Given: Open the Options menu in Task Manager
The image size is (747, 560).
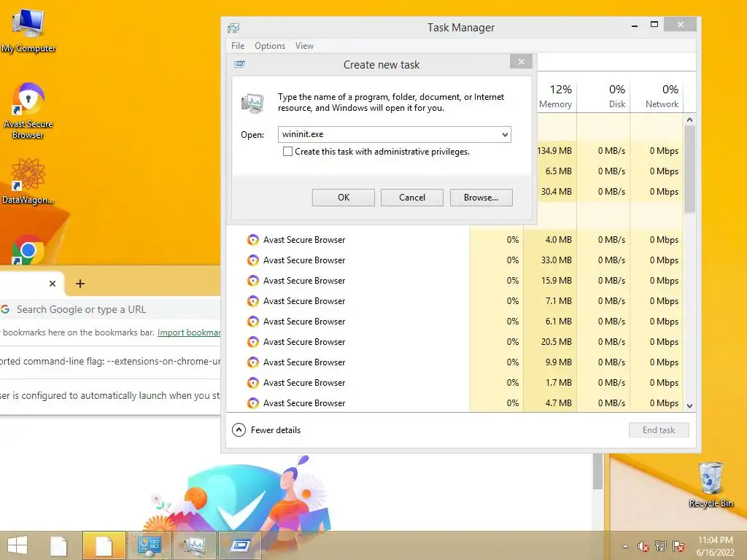Looking at the screenshot, I should (x=270, y=46).
